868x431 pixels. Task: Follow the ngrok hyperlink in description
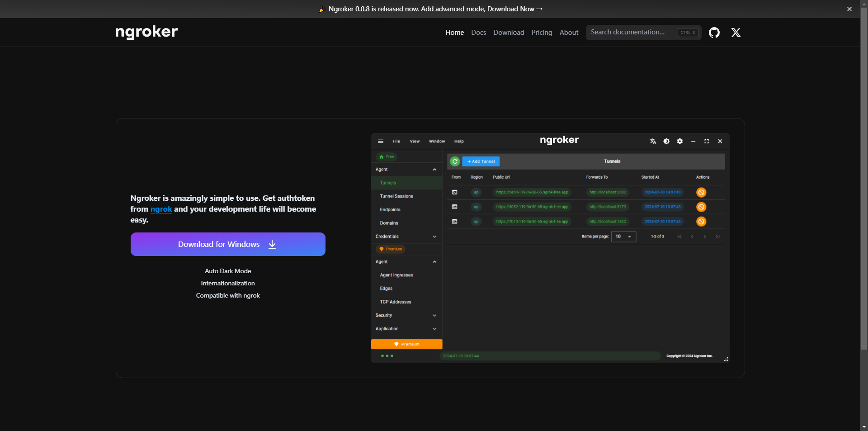[161, 209]
